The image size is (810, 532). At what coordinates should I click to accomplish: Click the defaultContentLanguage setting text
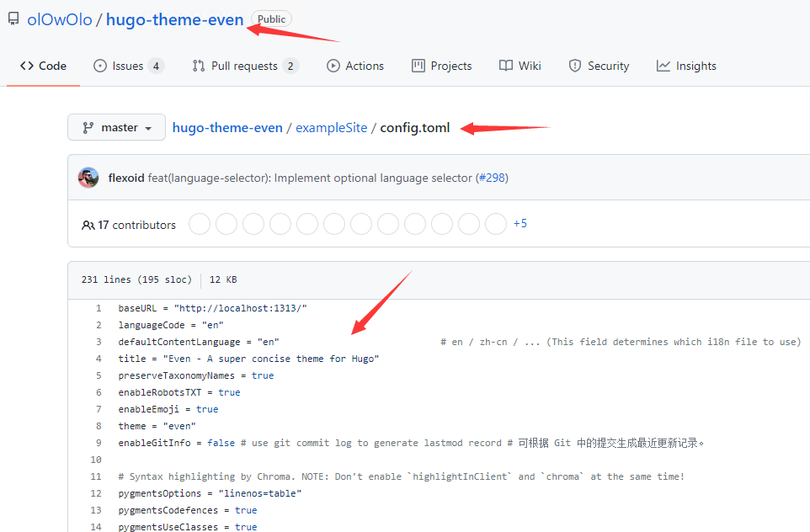(199, 342)
